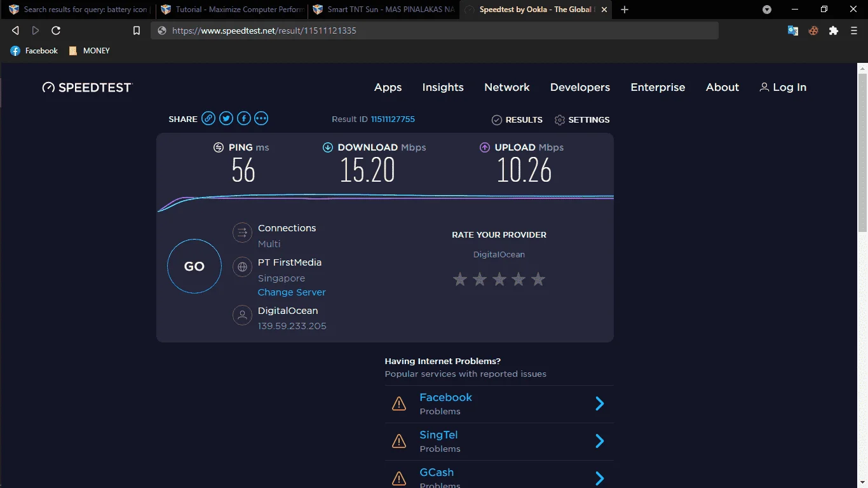The height and width of the screenshot is (488, 868).
Task: Click the tab list dropdown circle icon
Action: pyautogui.click(x=767, y=10)
